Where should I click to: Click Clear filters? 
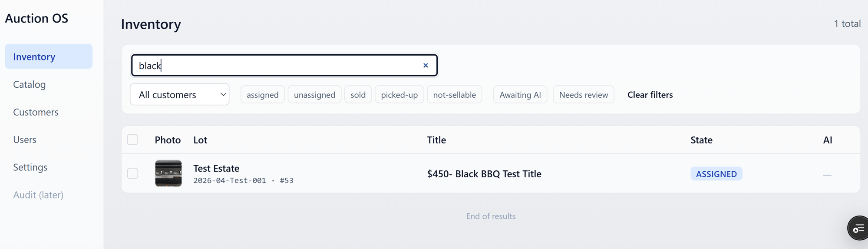[x=650, y=94]
